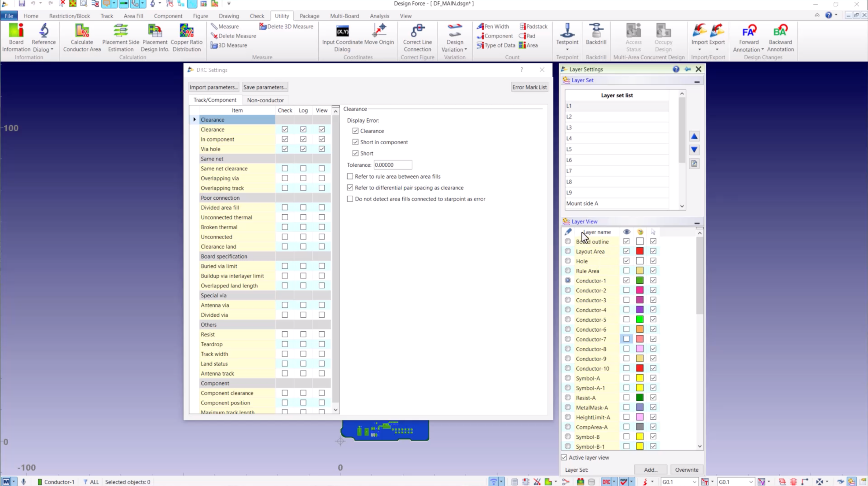
Task: Run Calculate Conductor Area
Action: (x=82, y=38)
